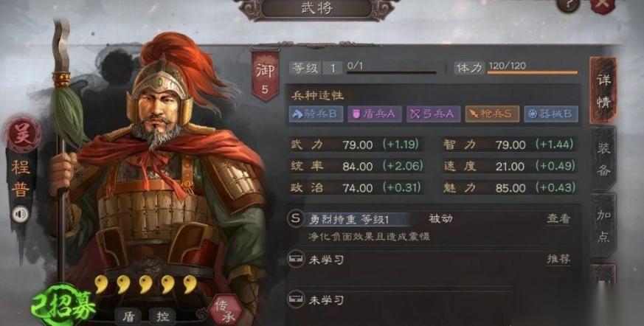644x326 pixels.
Task: Click the 体力 stamina progress bar
Action: click(x=533, y=73)
